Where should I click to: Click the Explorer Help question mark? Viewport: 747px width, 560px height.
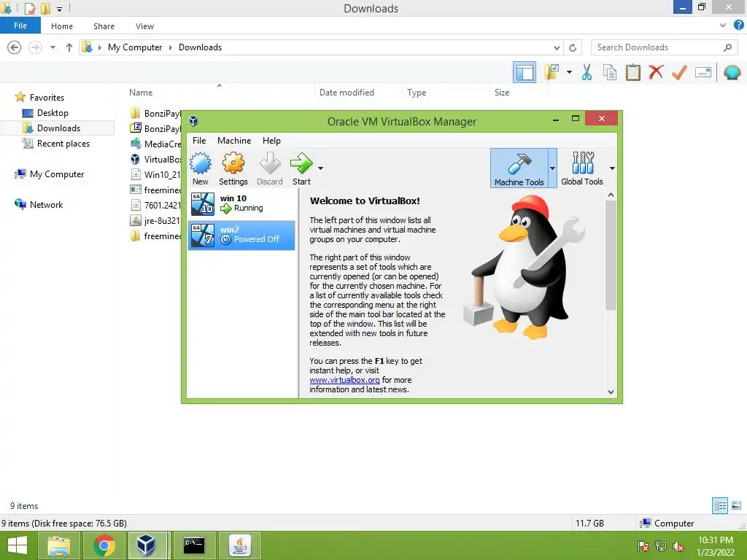coord(738,26)
